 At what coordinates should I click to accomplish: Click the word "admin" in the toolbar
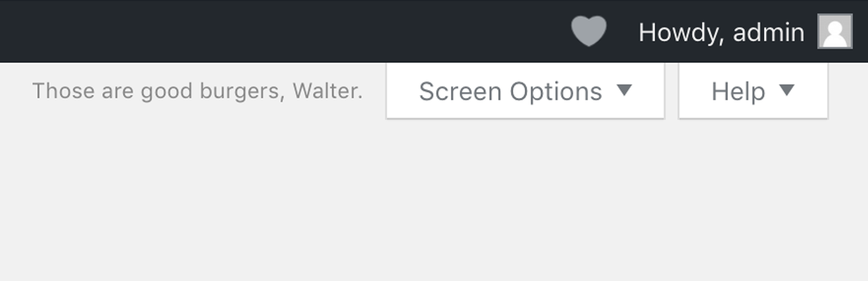point(768,32)
